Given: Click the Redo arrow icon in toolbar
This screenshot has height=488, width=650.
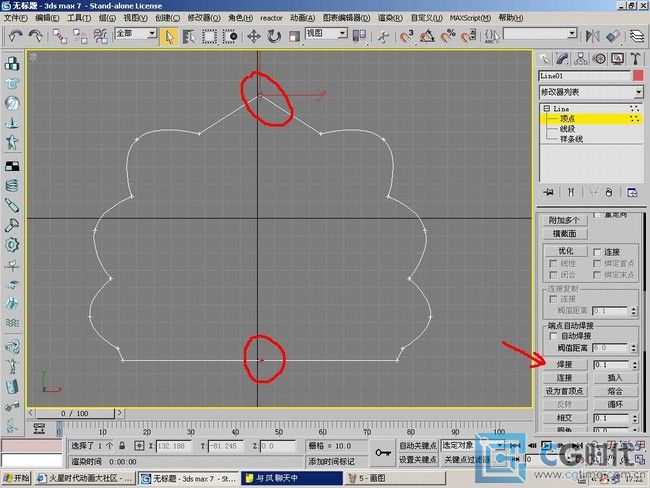Looking at the screenshot, I should pos(36,36).
